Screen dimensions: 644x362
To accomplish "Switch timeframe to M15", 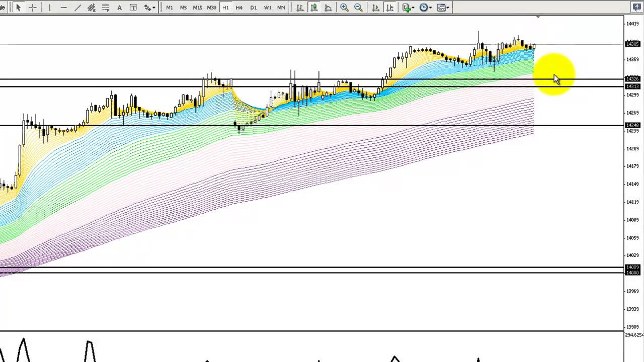I will point(197,8).
